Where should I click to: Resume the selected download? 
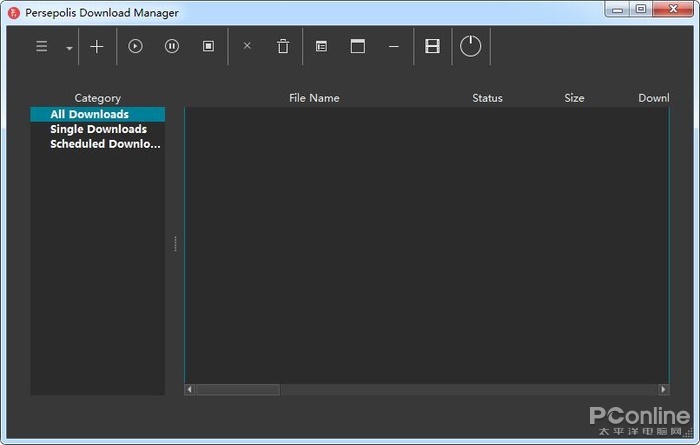[135, 46]
